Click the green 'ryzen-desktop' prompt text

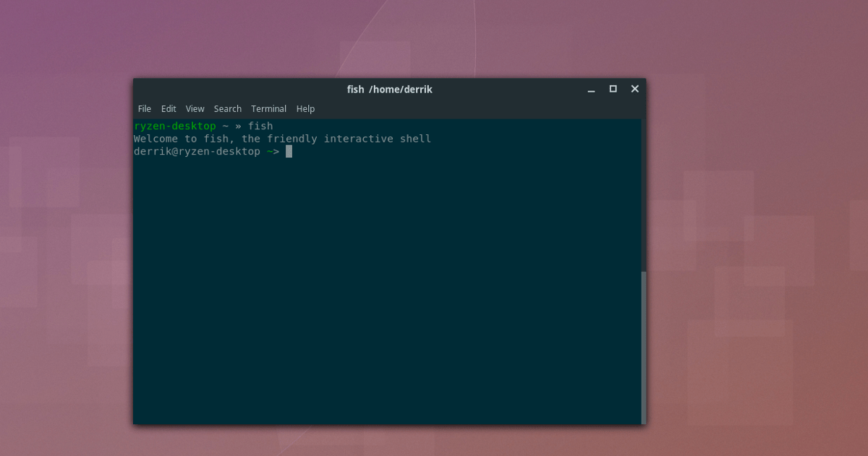coord(175,126)
